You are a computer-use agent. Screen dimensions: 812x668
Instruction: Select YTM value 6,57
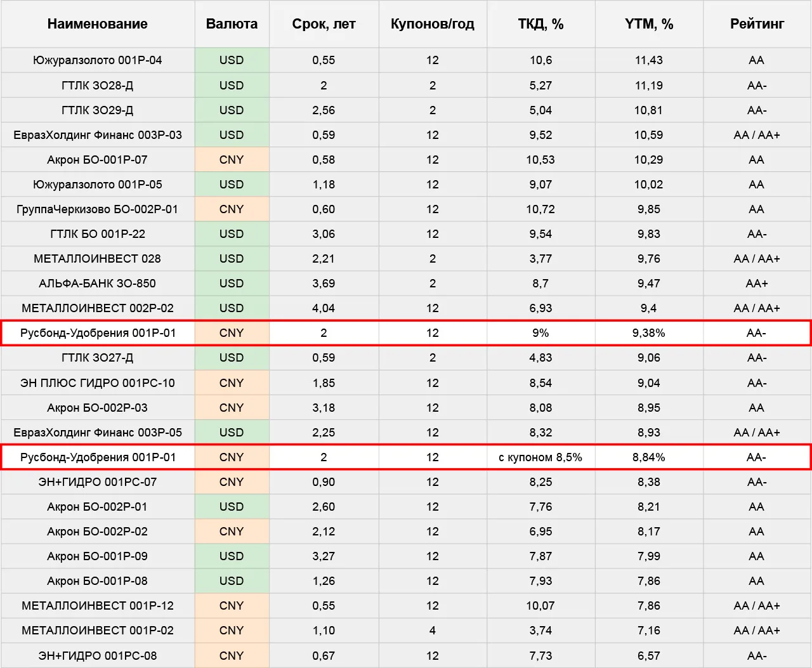pos(649,655)
